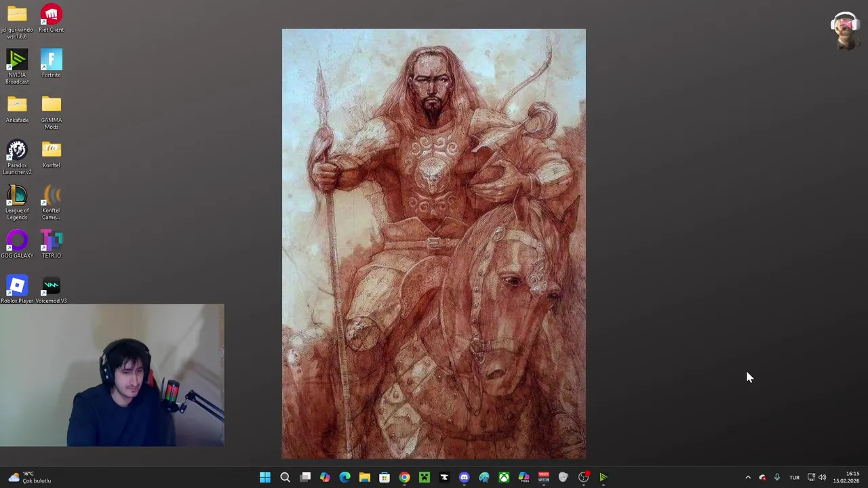Select the Konftel Came... shortcut icon
The height and width of the screenshot is (488, 868).
[51, 202]
